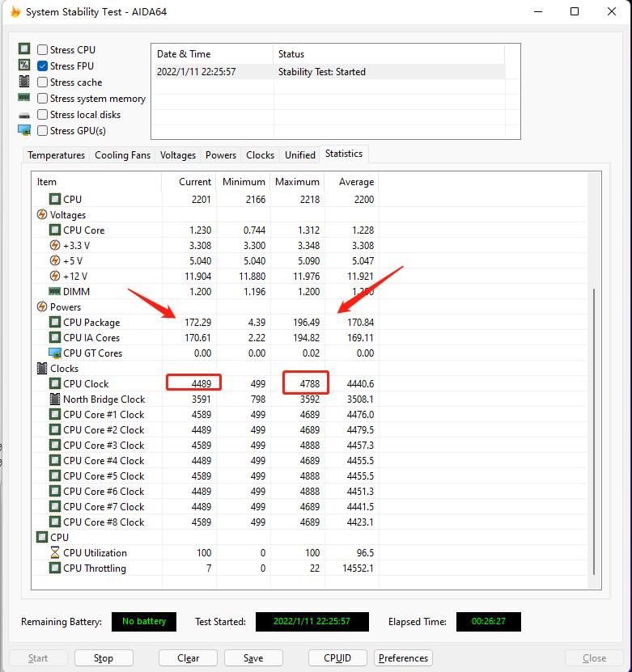Click the Status log column header

[388, 54]
